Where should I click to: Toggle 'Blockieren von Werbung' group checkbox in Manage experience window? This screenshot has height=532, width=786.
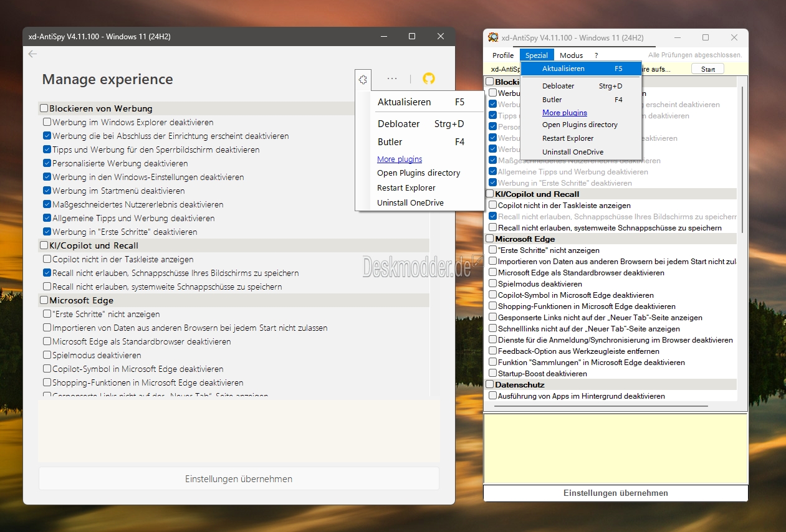coord(44,108)
